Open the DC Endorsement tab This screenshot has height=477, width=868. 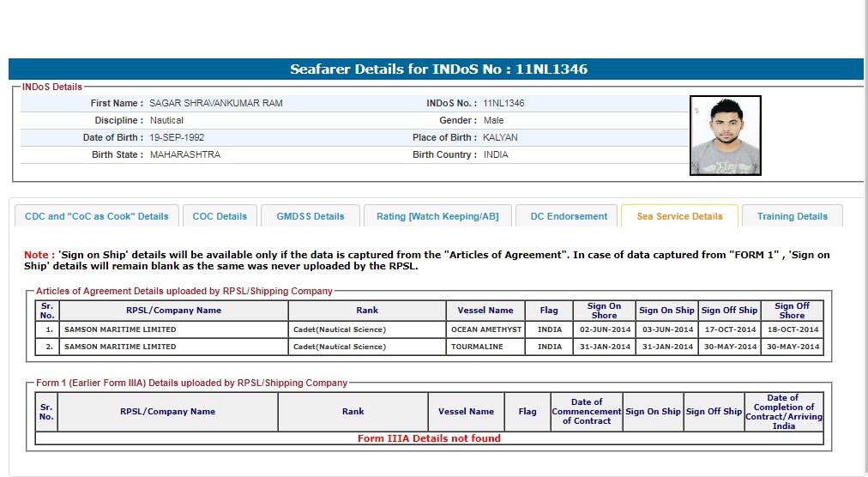[x=569, y=216]
